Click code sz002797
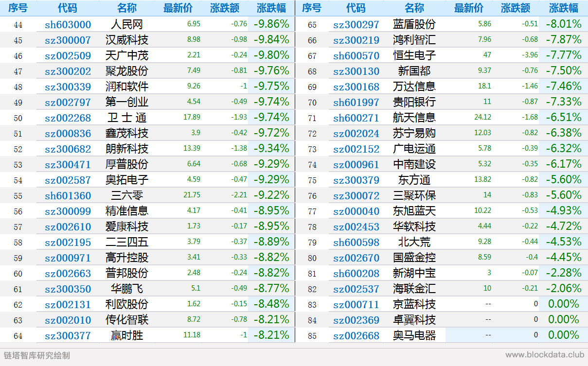This screenshot has width=588, height=366. [68, 103]
